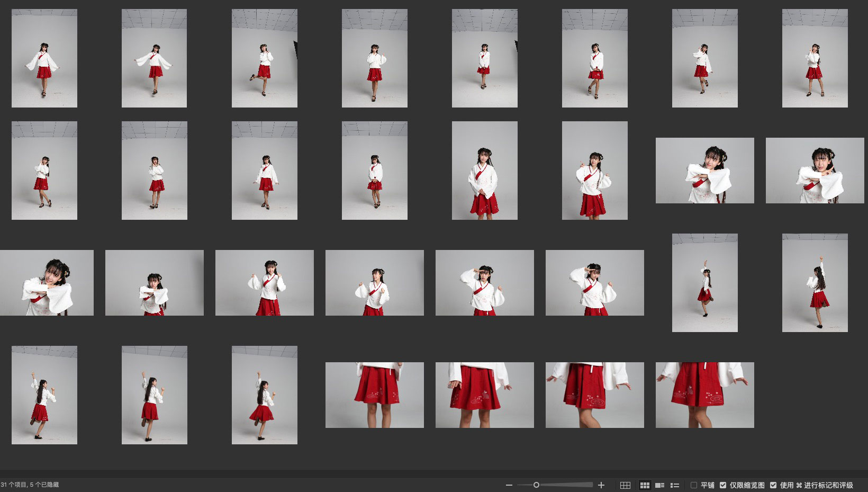868x492 pixels.
Task: Switch to details view icon
Action: click(x=659, y=485)
